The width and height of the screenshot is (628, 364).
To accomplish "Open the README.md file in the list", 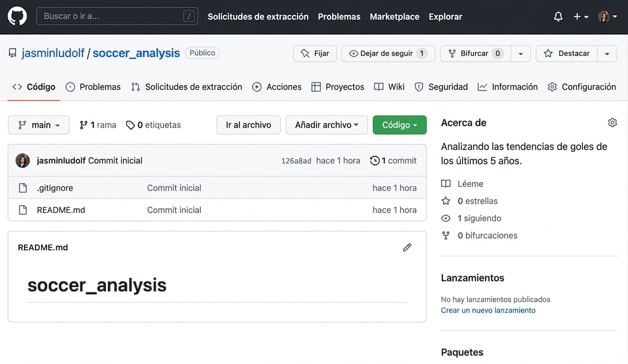I will [61, 210].
